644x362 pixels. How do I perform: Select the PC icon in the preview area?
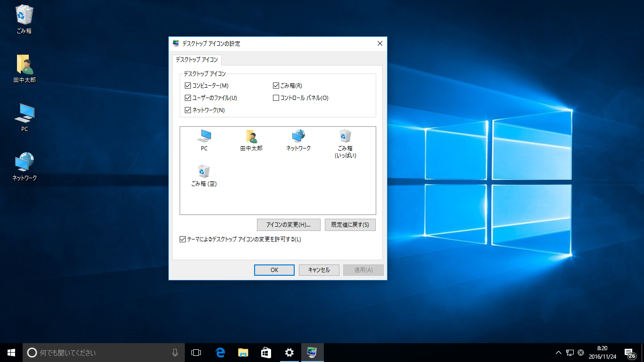[x=204, y=140]
